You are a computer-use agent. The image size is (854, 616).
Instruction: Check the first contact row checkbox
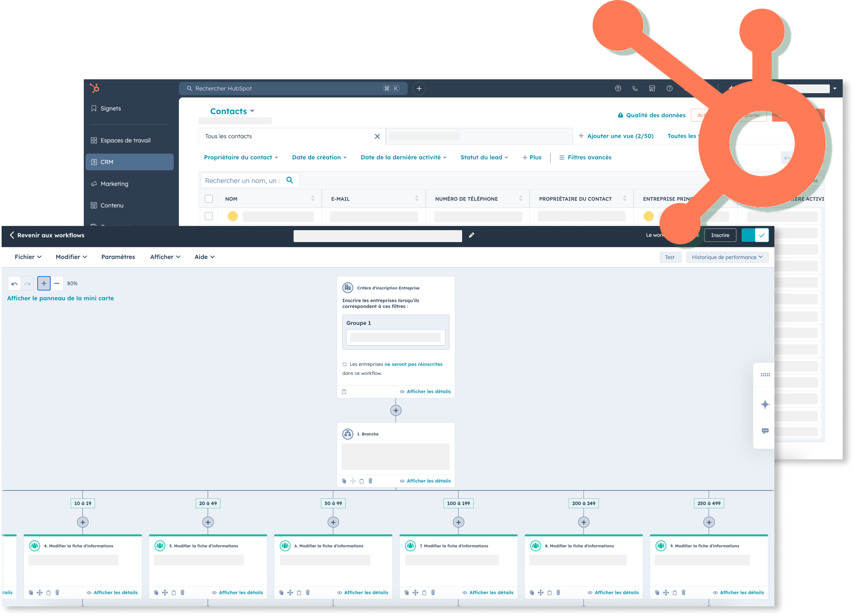coord(209,216)
